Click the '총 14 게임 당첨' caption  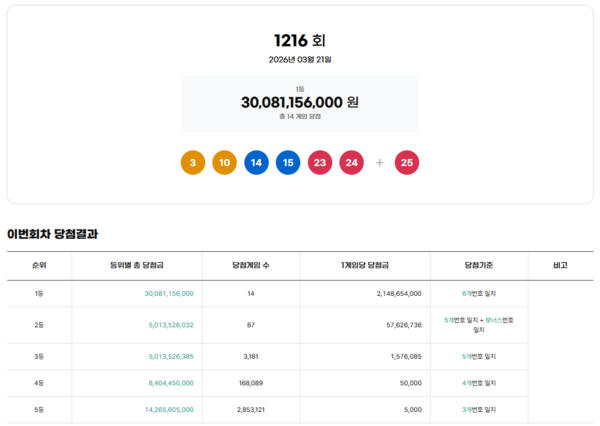coord(300,116)
